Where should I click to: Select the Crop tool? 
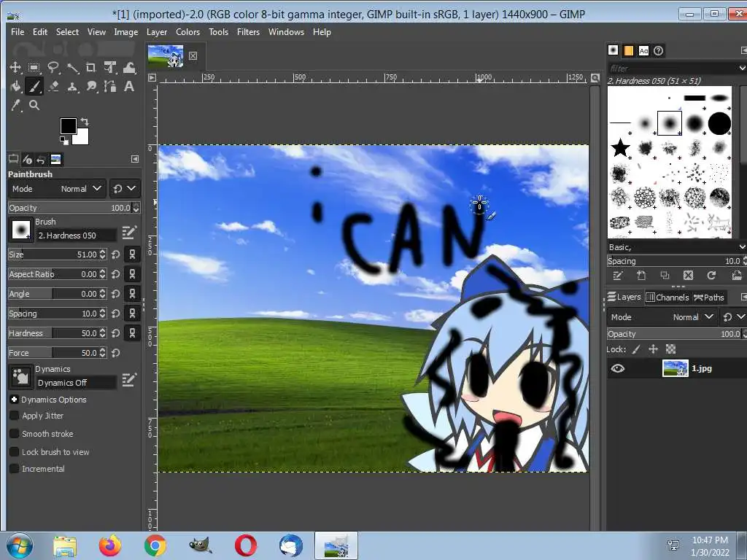click(x=91, y=68)
